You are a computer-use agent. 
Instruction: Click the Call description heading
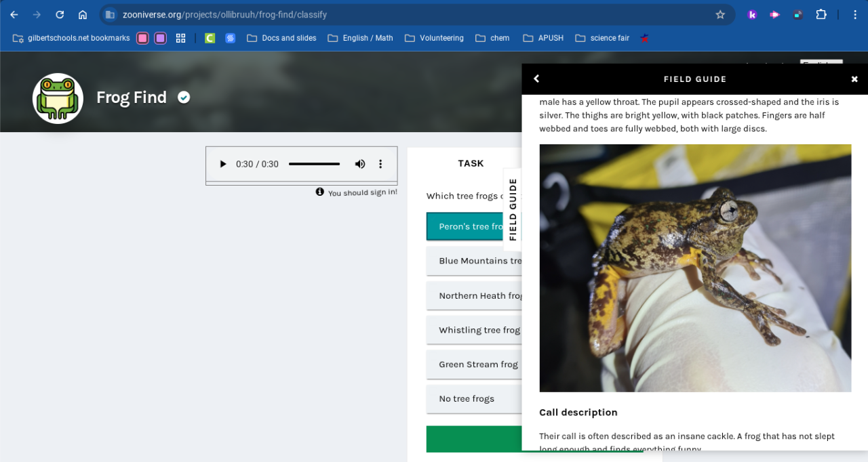coord(578,412)
